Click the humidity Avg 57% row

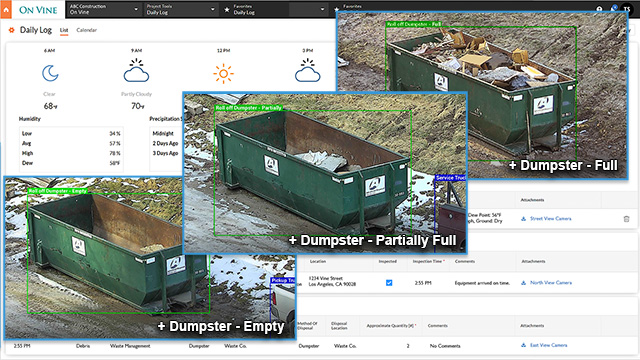pos(71,143)
